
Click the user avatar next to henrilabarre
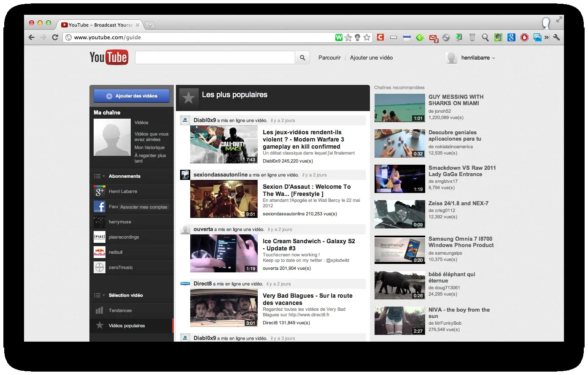click(452, 58)
